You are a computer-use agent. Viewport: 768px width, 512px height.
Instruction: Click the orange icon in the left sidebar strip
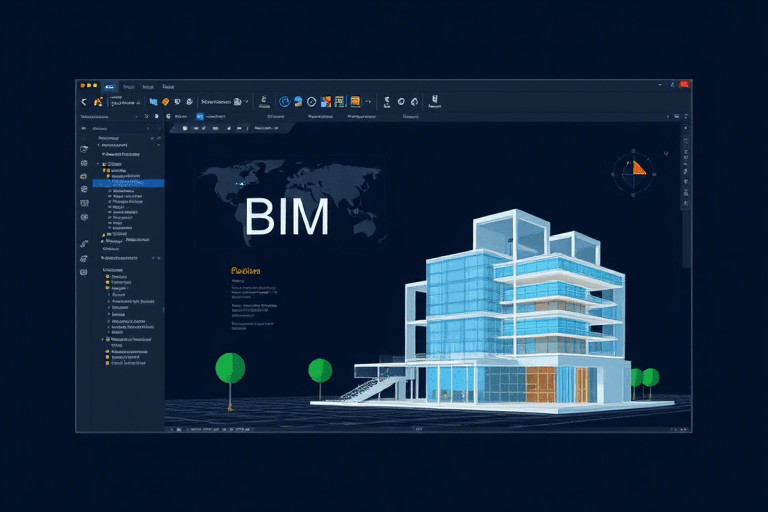point(84,176)
